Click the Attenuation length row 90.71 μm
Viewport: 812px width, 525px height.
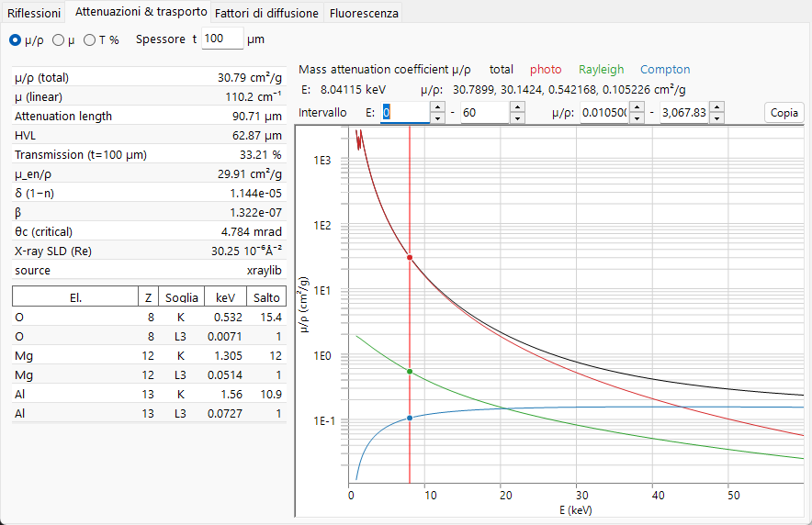pos(149,116)
